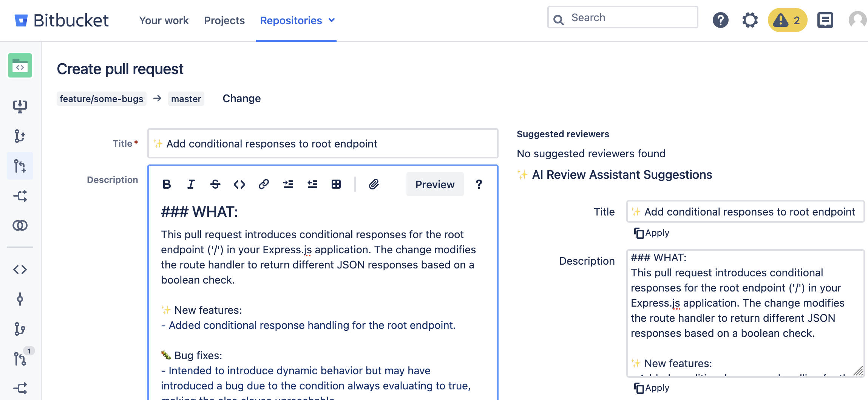Toggle italic formatting in description editor
Screen dimensions: 868x400
(x=191, y=184)
